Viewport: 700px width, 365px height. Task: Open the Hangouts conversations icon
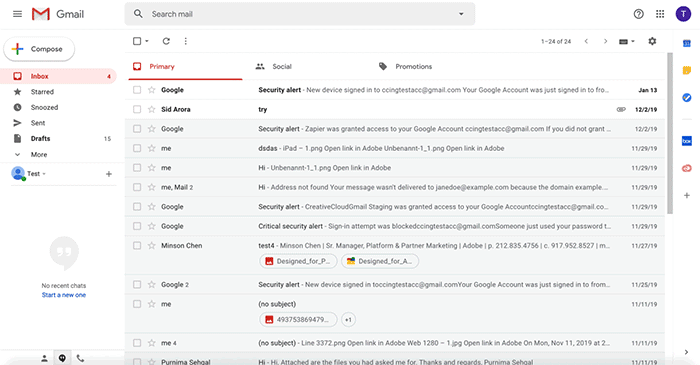click(x=62, y=358)
